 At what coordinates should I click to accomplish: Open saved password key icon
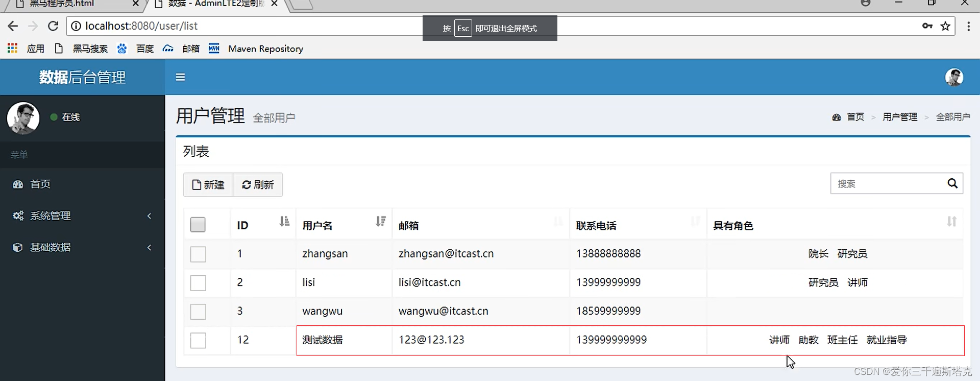[927, 26]
